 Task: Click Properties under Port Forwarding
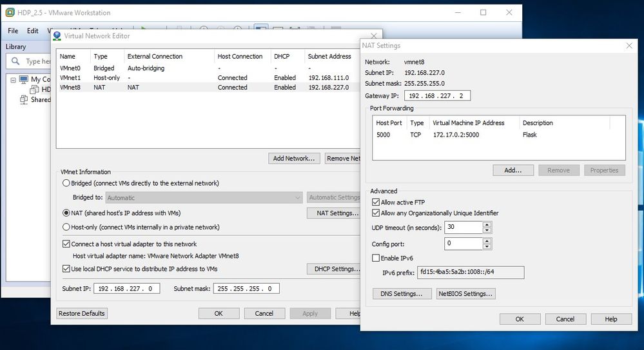(x=605, y=170)
